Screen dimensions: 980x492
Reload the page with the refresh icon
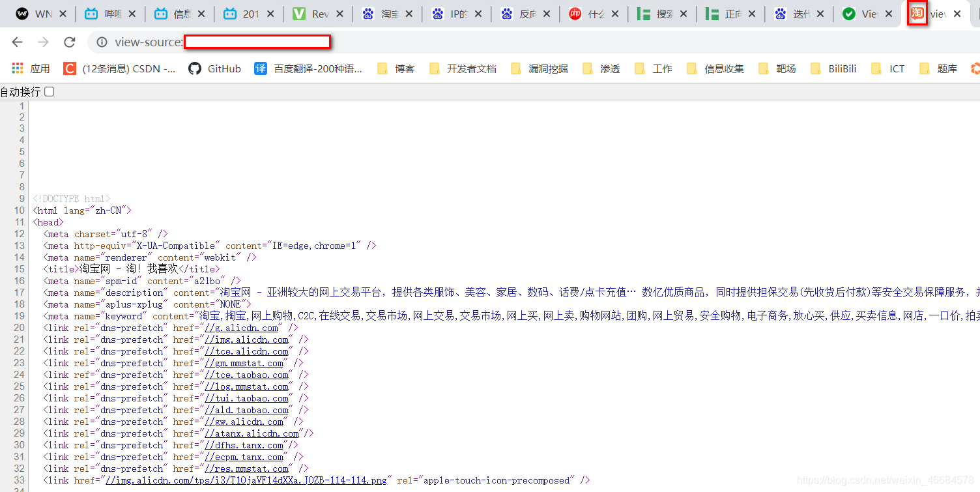pyautogui.click(x=70, y=42)
